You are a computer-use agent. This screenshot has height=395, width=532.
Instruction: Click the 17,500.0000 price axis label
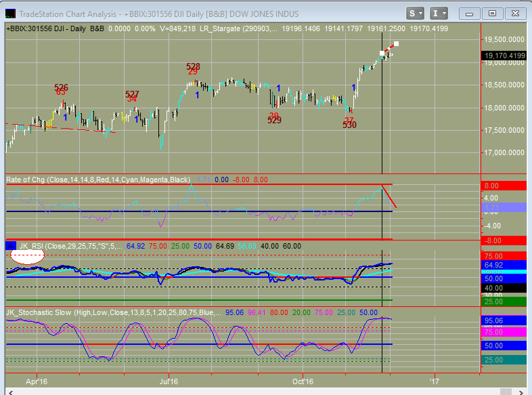(504, 130)
